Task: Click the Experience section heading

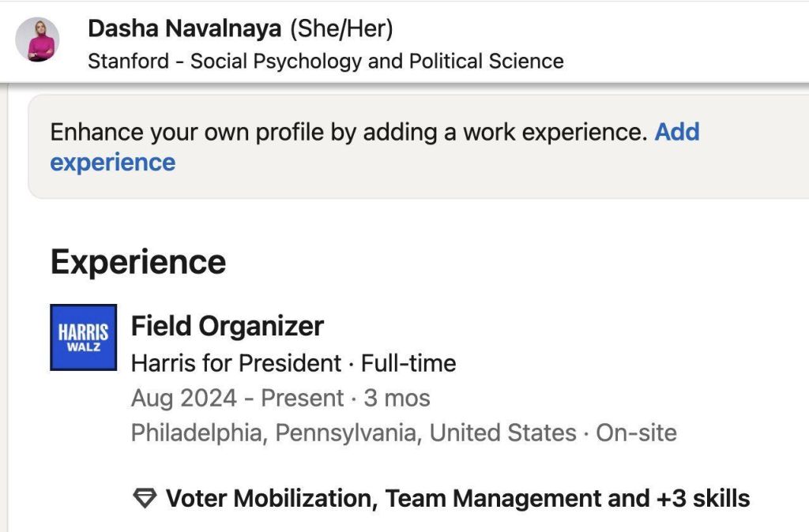Action: (138, 262)
